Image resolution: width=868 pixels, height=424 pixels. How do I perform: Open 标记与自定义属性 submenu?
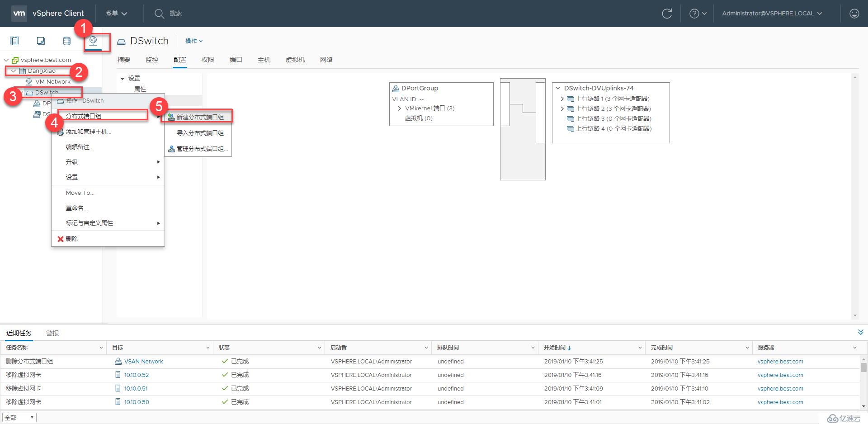(108, 223)
